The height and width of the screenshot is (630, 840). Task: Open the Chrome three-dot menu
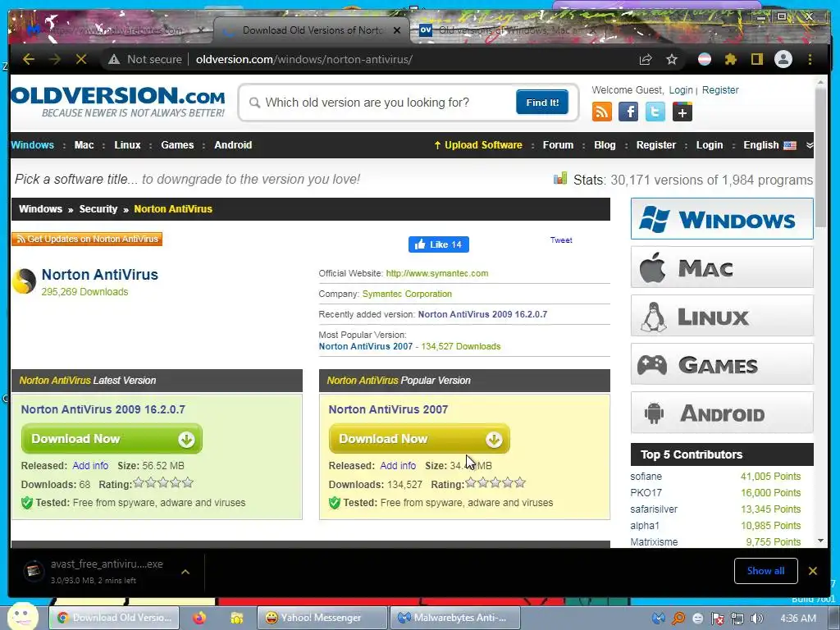[810, 59]
